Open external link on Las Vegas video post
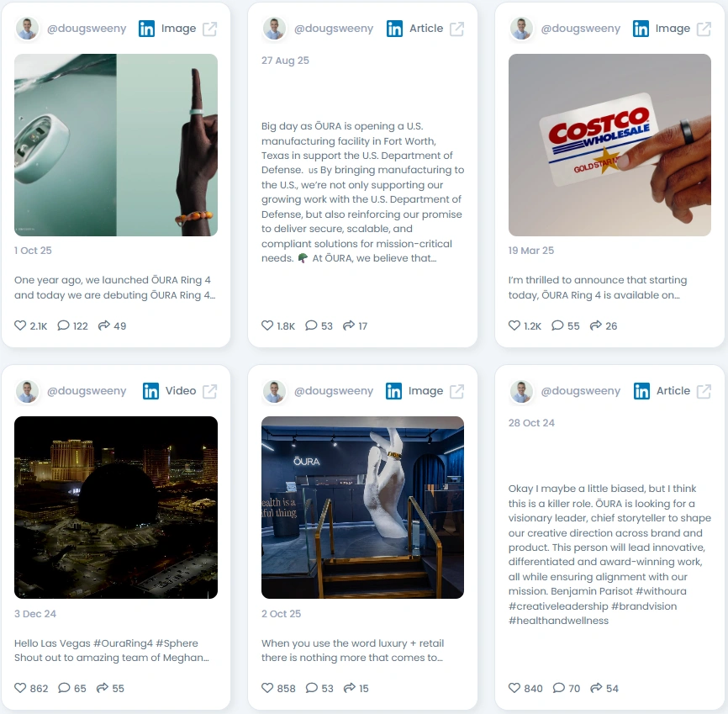The width and height of the screenshot is (728, 714). (209, 391)
